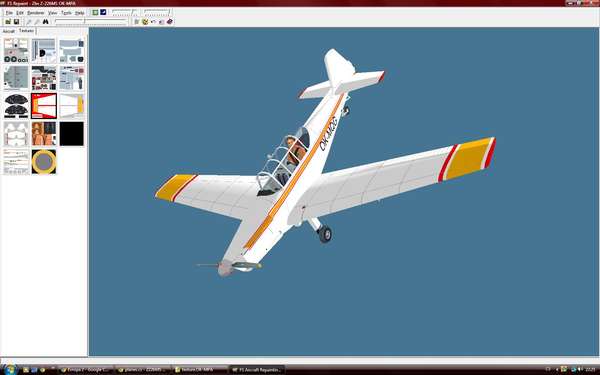Click the green square icon beside Help

(95, 12)
